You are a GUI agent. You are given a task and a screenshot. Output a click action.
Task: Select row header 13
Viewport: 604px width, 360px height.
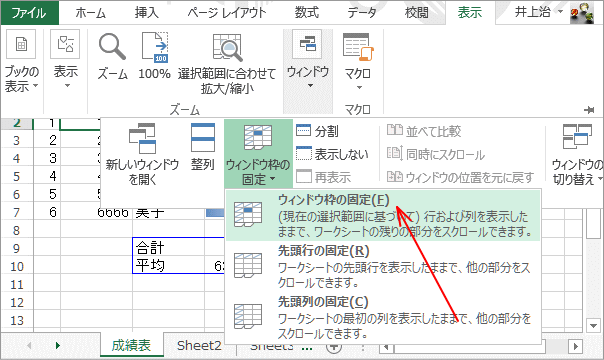click(x=17, y=320)
